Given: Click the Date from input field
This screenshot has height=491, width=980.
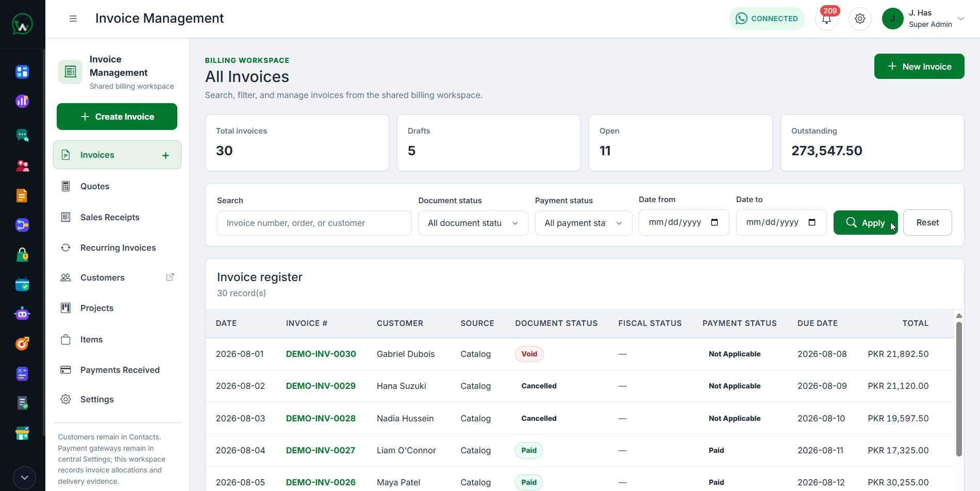Looking at the screenshot, I should 684,222.
